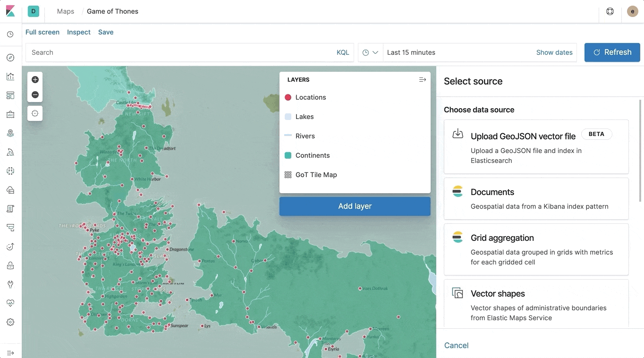Open Dashboard icon in sidebar
Image resolution: width=644 pixels, height=358 pixels.
[x=10, y=95]
